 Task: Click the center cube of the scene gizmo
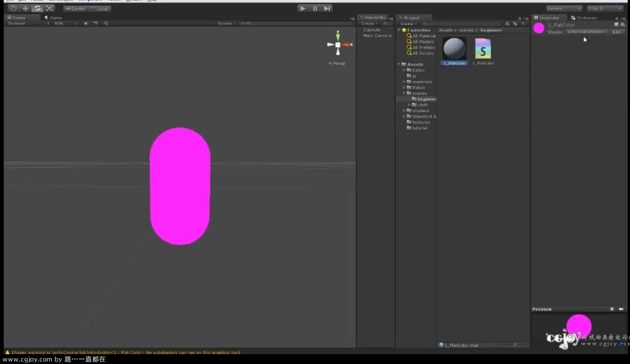(338, 45)
